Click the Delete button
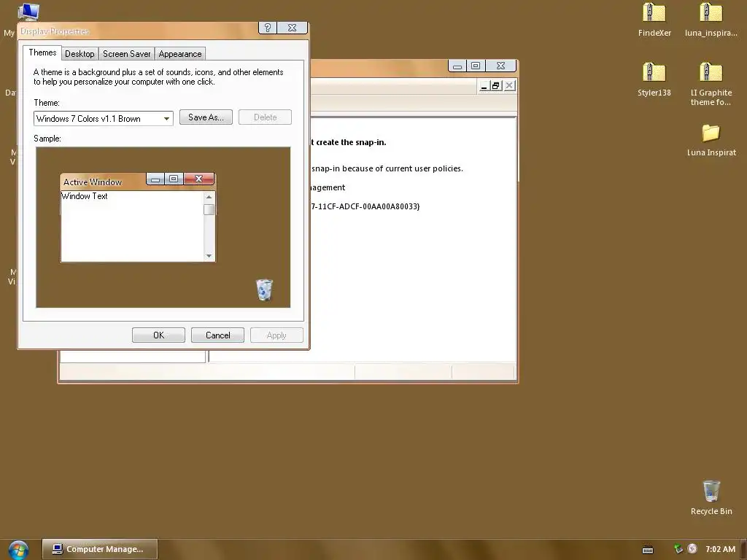Image resolution: width=747 pixels, height=560 pixels. click(x=265, y=117)
